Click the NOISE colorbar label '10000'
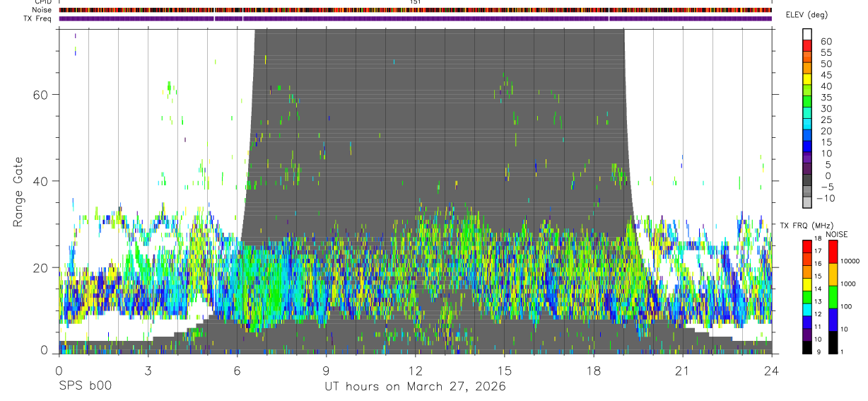868x401 pixels. (x=852, y=261)
